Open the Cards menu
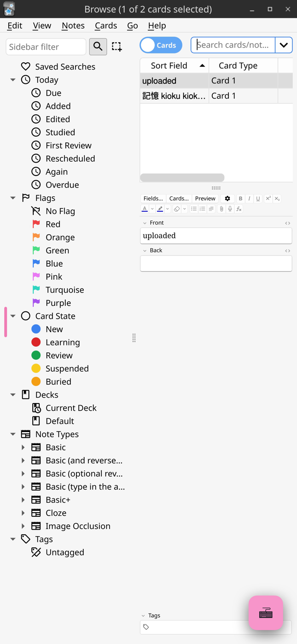The width and height of the screenshot is (297, 644). pyautogui.click(x=106, y=25)
